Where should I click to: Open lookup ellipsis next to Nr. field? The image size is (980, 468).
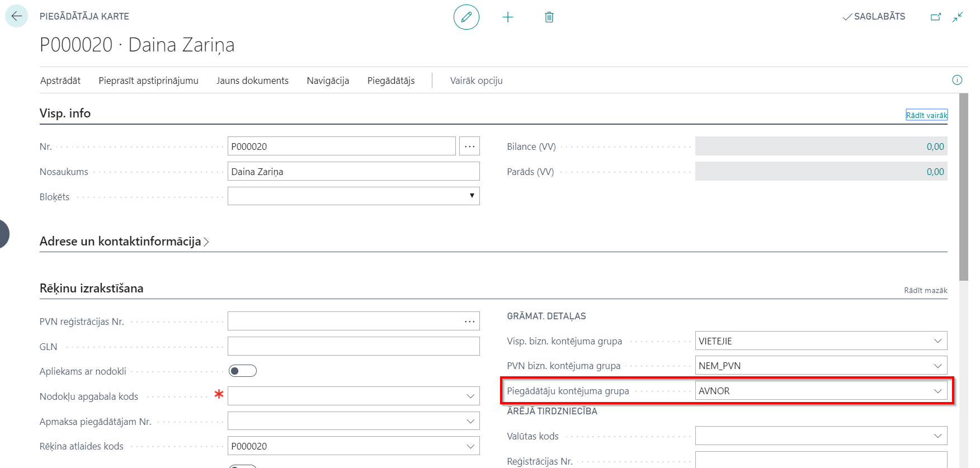pyautogui.click(x=470, y=146)
